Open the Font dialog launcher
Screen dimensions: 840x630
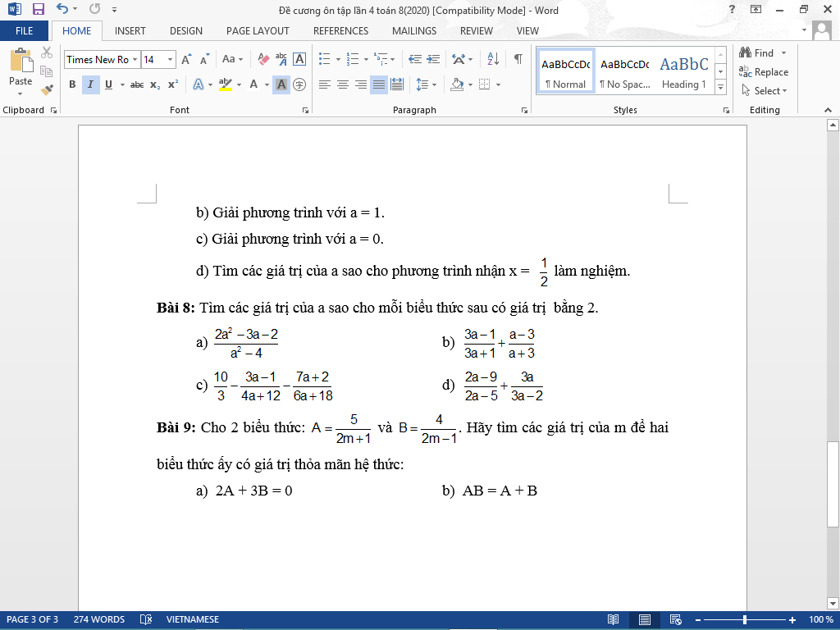click(305, 111)
